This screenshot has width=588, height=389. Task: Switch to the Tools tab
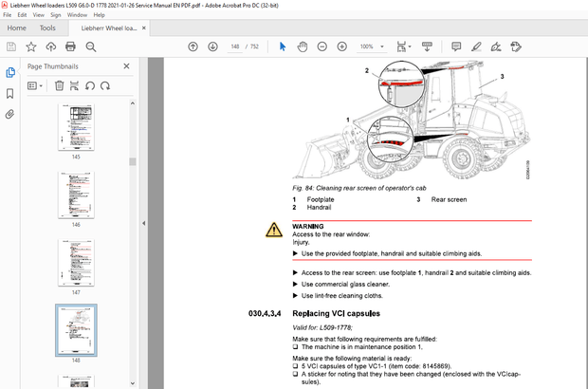click(47, 28)
